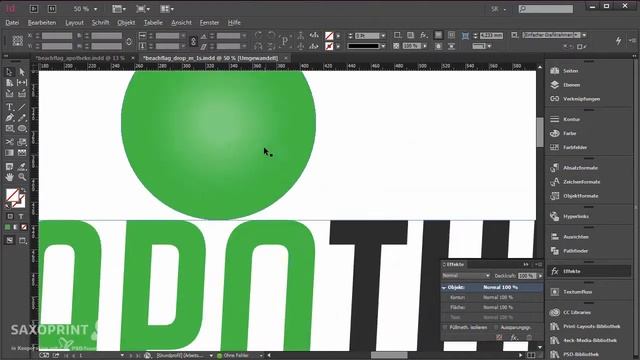Click the stroke color swatch in control bar

(329, 46)
